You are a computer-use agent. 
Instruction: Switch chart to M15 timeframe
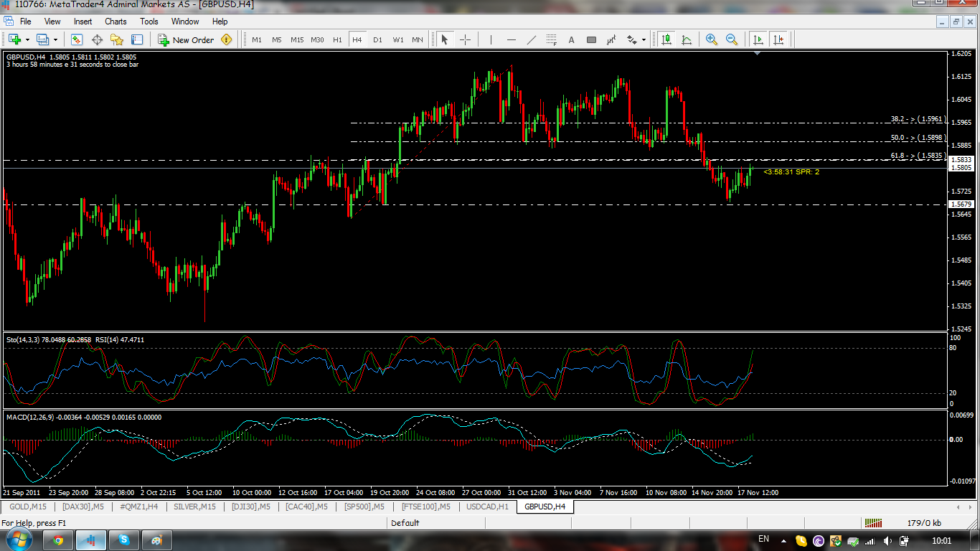pyautogui.click(x=297, y=39)
